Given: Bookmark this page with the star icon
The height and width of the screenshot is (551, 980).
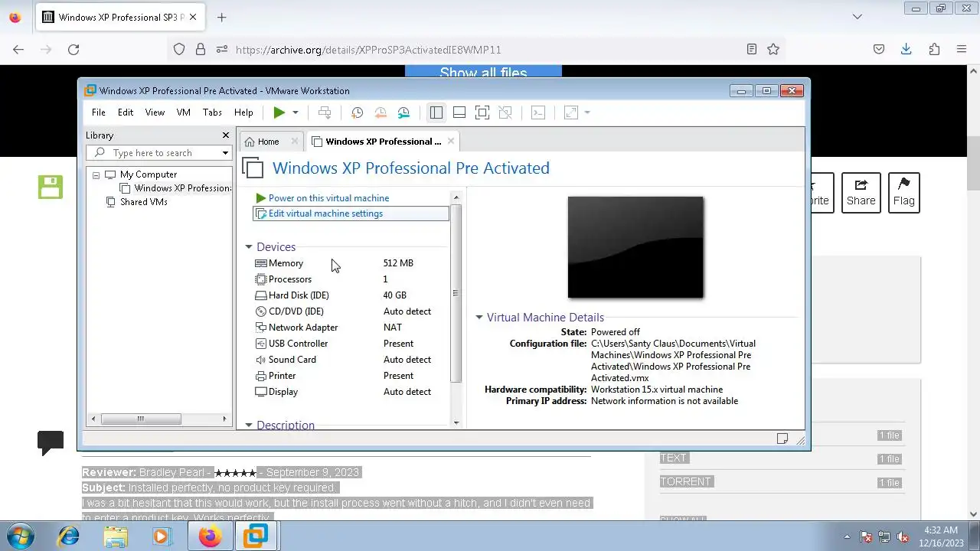Looking at the screenshot, I should (773, 49).
